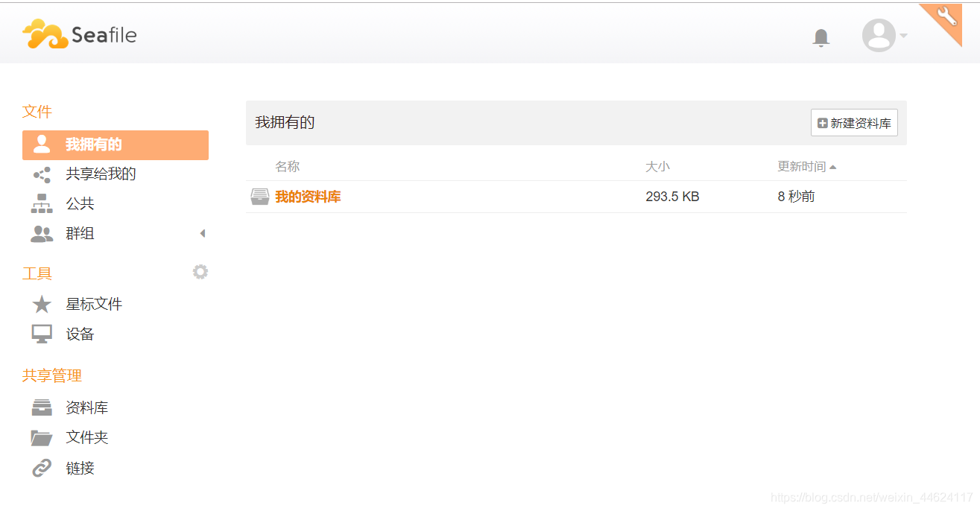Click the share icon beside 共享给我的
This screenshot has width=980, height=511.
(x=42, y=174)
